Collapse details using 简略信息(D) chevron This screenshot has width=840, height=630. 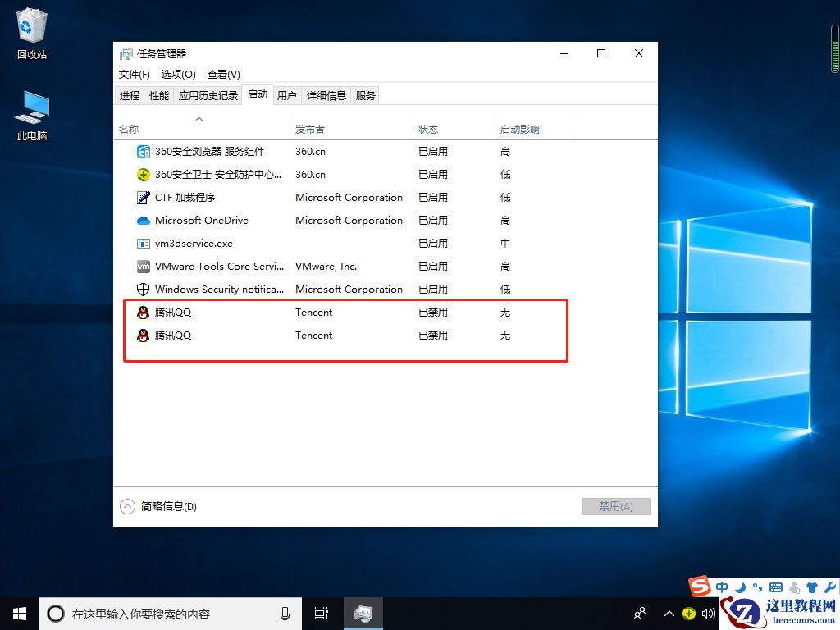point(128,506)
